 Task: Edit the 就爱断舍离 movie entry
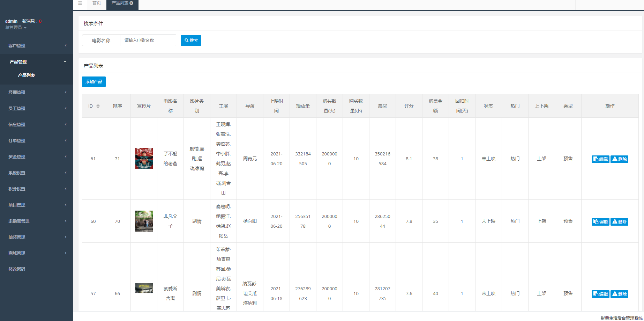tap(600, 294)
